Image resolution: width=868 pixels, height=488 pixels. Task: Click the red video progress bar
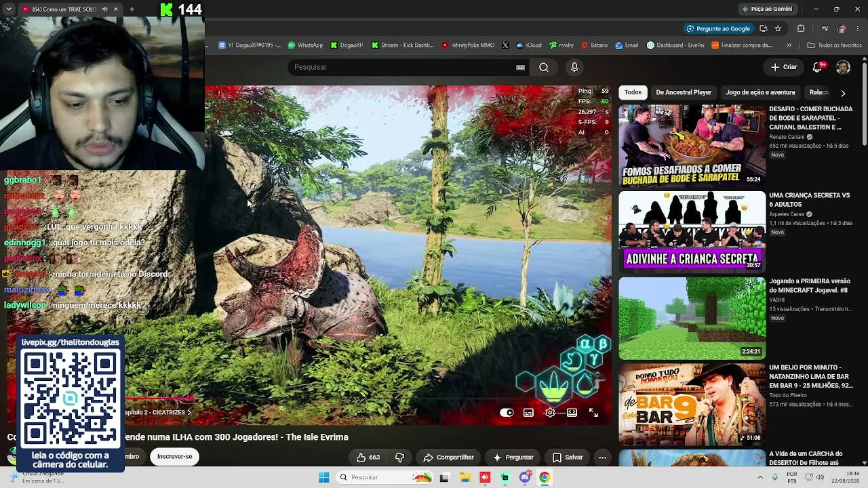click(159, 400)
